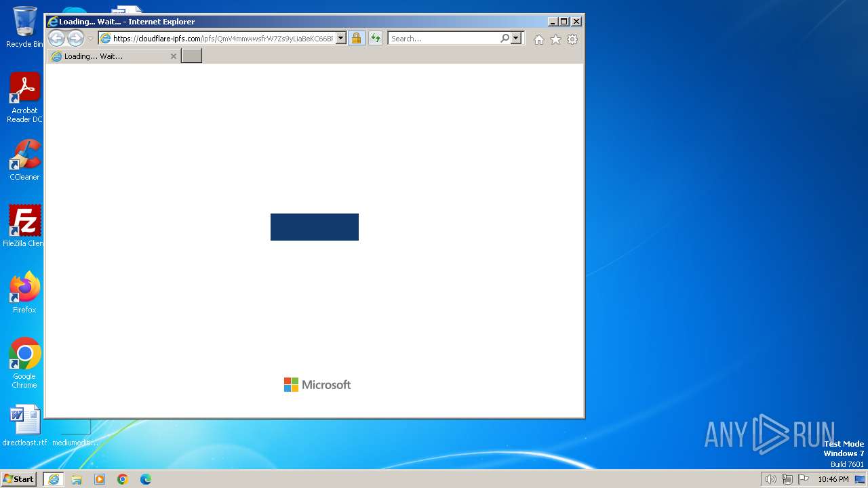Open the search provider dropdown arrow

point(516,39)
